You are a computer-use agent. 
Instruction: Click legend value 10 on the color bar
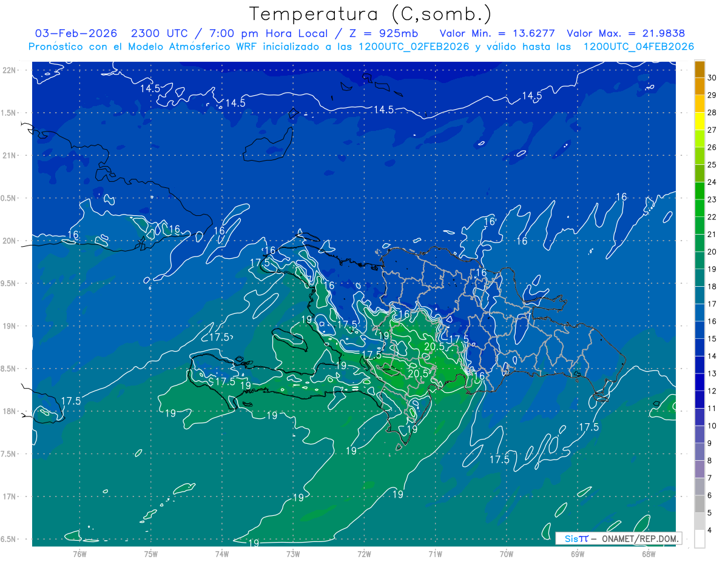click(712, 426)
